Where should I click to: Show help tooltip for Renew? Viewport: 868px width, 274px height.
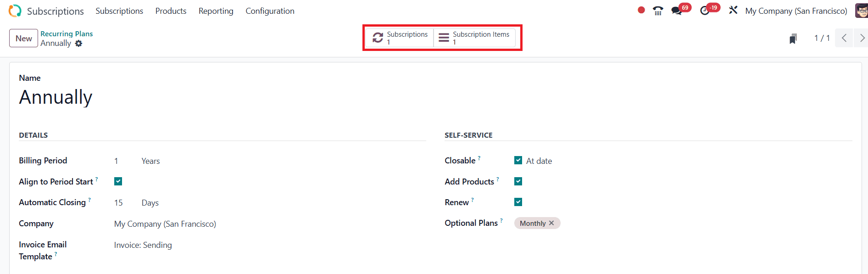(473, 200)
